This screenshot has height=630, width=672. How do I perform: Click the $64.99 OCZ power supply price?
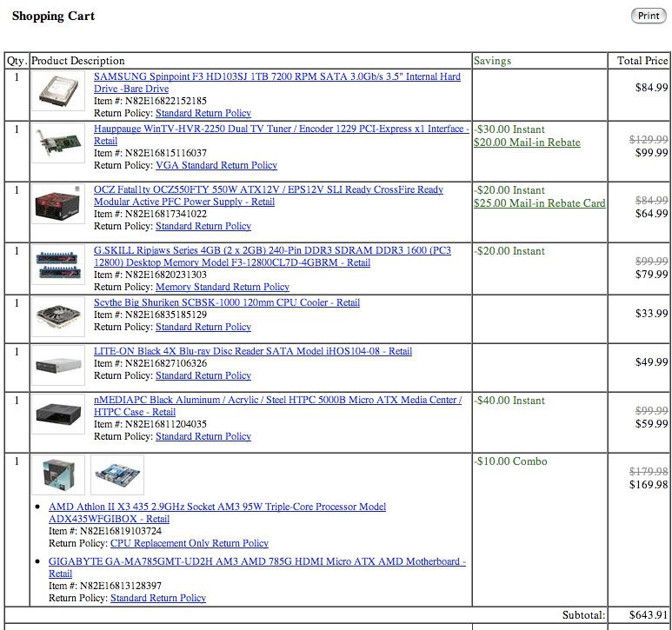coord(651,214)
